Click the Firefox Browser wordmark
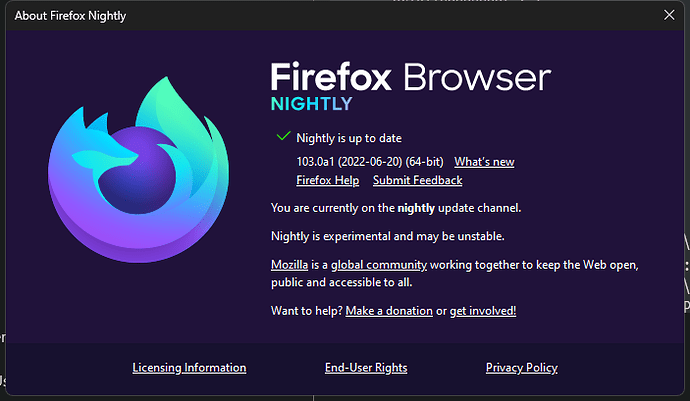This screenshot has height=401, width=690. [x=410, y=77]
